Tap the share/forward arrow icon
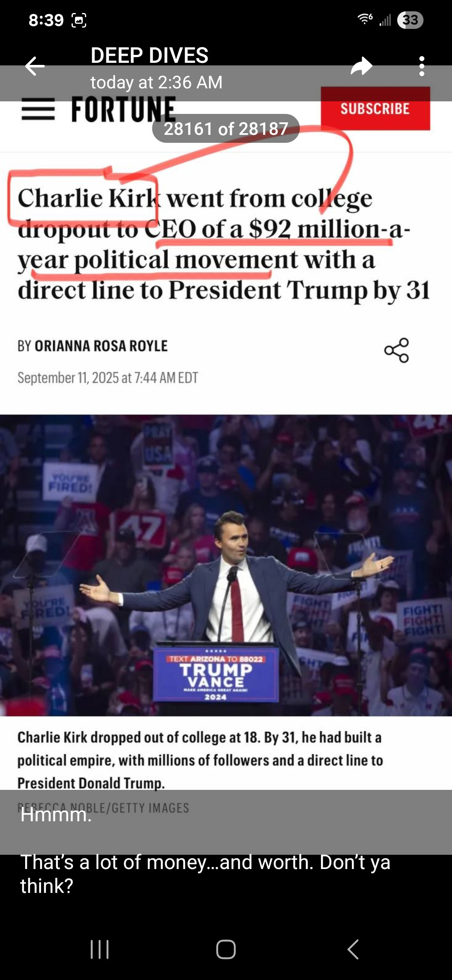Image resolution: width=452 pixels, height=980 pixels. point(362,66)
